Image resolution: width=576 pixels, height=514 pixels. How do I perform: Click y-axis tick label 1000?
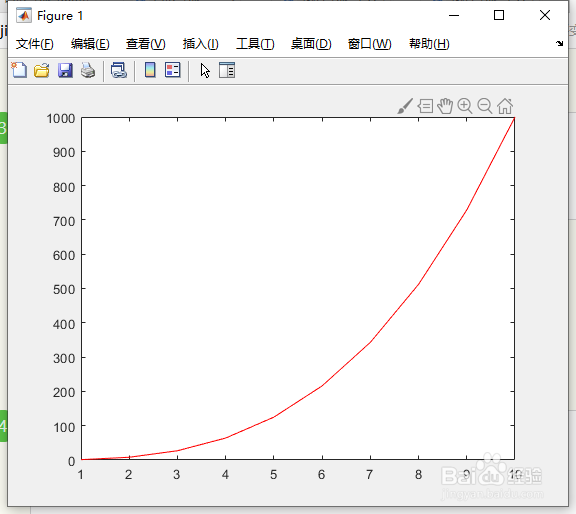[61, 119]
